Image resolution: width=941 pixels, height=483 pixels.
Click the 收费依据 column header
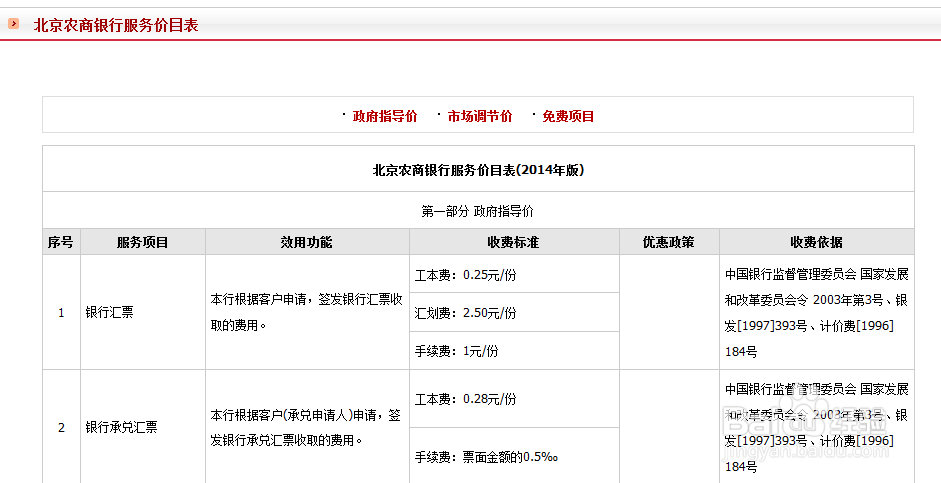(817, 242)
